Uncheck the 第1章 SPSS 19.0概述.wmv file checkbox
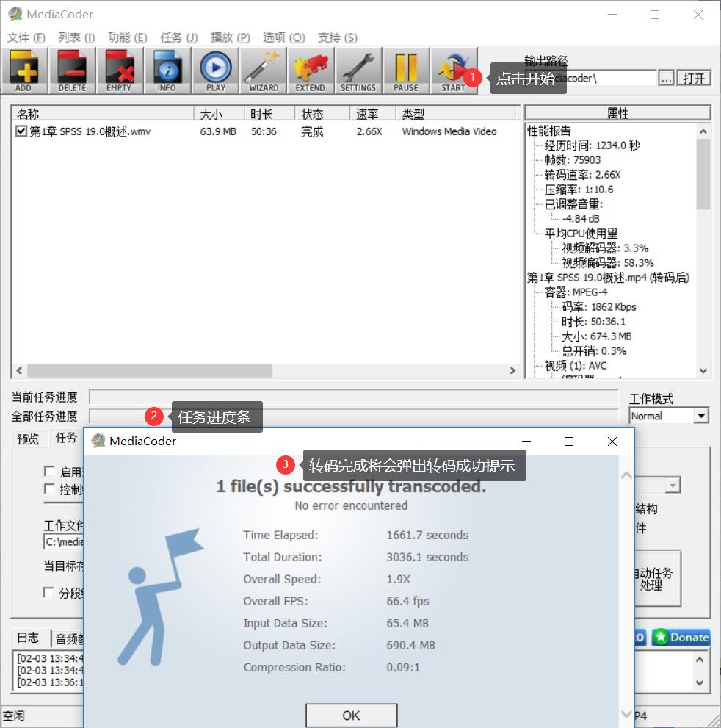Image resolution: width=721 pixels, height=728 pixels. coord(21,132)
